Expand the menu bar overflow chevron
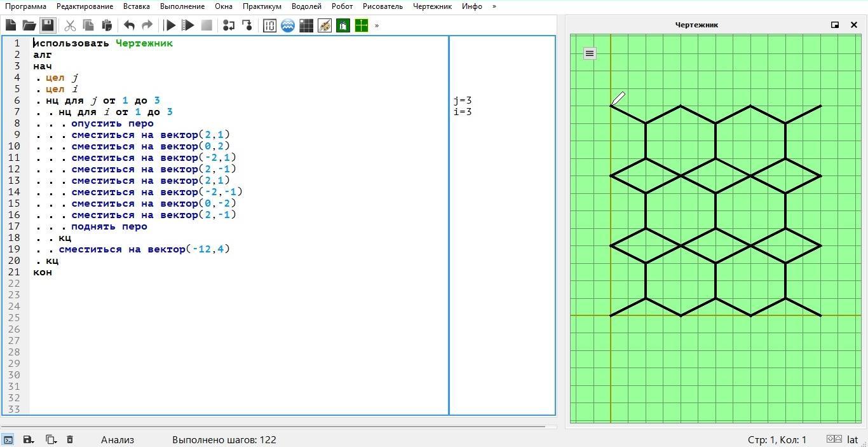Screen dimensions: 868x447 494,6
